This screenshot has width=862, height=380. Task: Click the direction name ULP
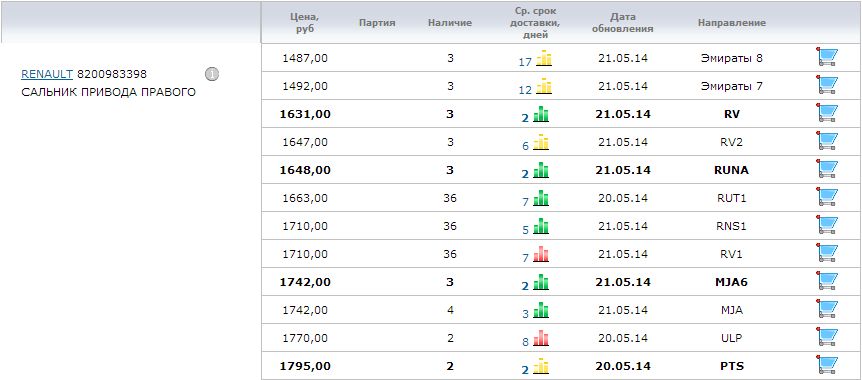[732, 338]
